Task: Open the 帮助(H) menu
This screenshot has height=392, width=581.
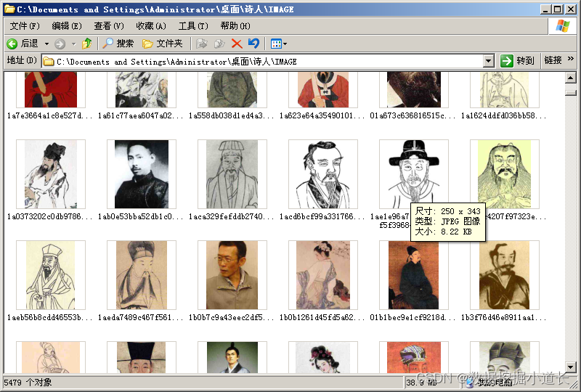Action: pos(235,26)
